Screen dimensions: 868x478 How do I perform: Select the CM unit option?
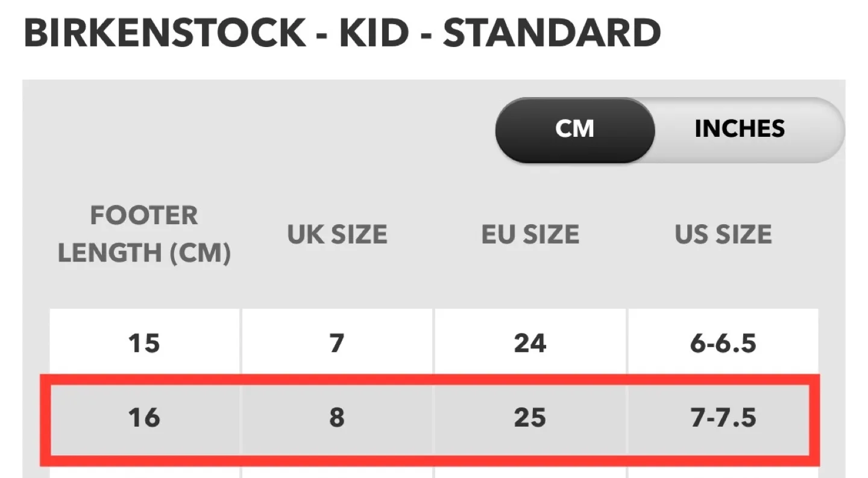pyautogui.click(x=574, y=129)
